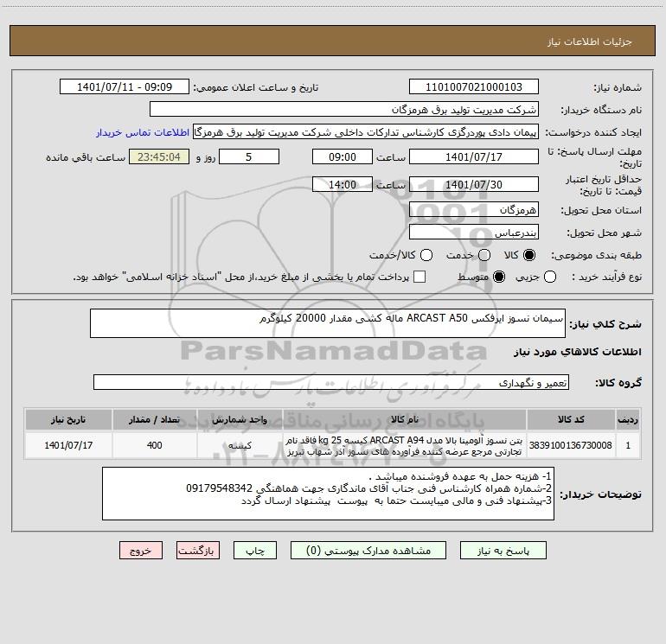Click the واحد شمارش column header
Viewport: 666px width, 644px height.
point(240,419)
